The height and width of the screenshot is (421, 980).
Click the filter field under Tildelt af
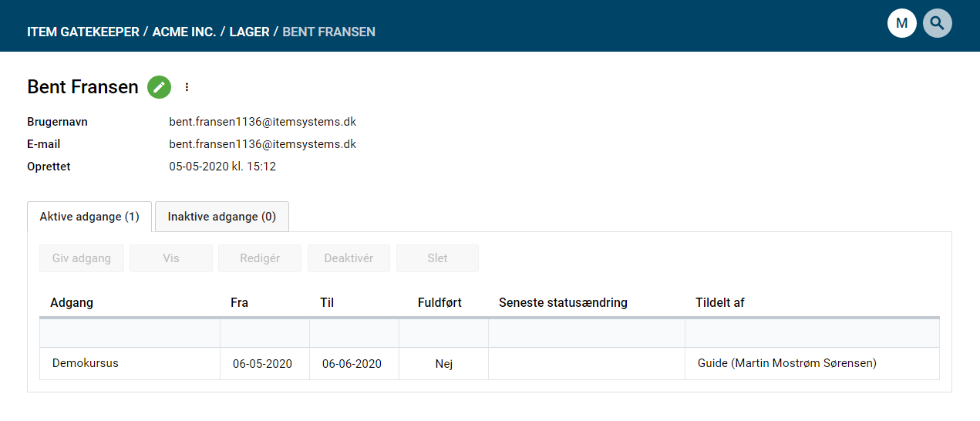[811, 333]
